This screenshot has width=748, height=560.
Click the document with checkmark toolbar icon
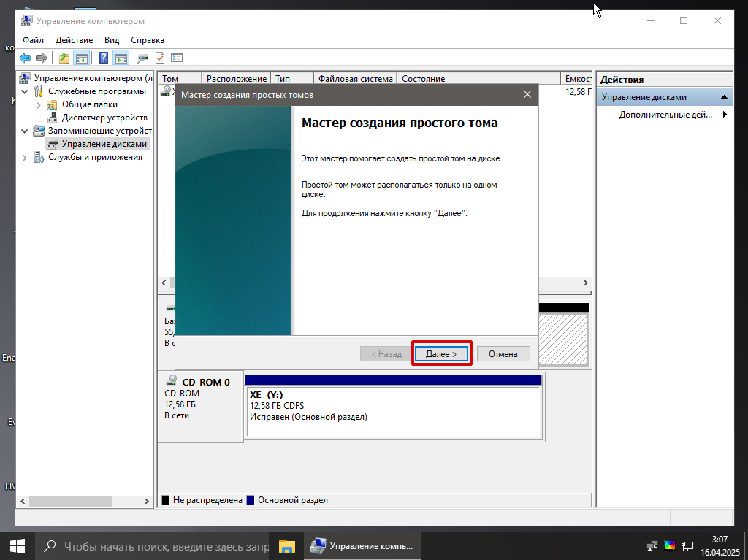click(160, 58)
